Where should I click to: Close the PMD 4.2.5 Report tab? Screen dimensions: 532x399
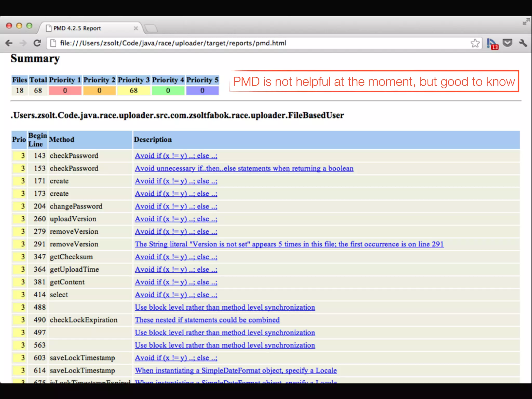[136, 28]
